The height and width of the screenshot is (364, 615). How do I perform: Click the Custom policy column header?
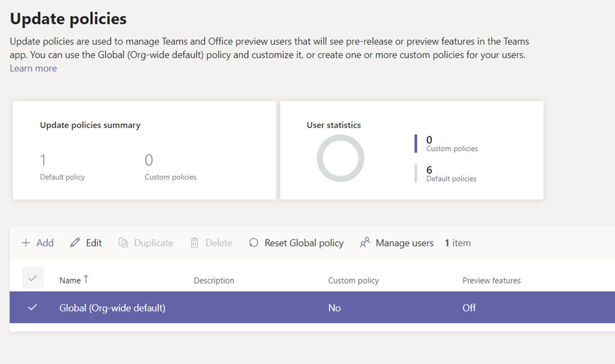coord(353,281)
